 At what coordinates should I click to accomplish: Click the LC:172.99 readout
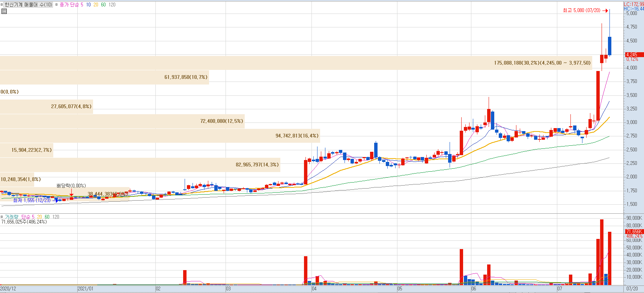[634, 4]
